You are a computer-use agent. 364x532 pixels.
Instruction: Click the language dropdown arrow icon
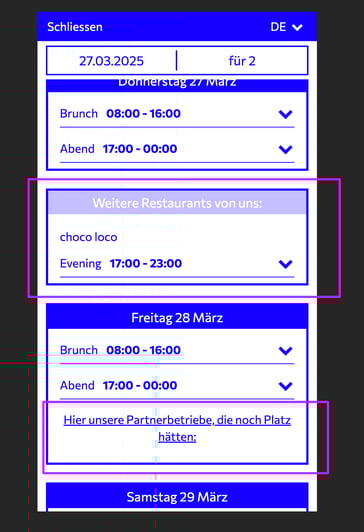coord(297,27)
